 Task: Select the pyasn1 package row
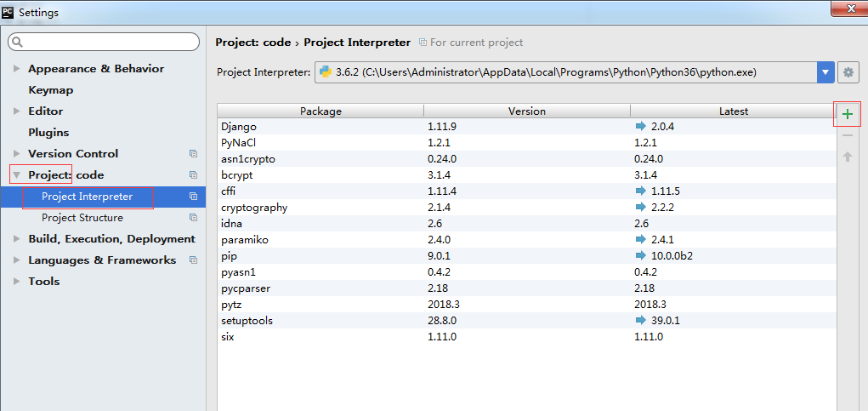click(526, 272)
